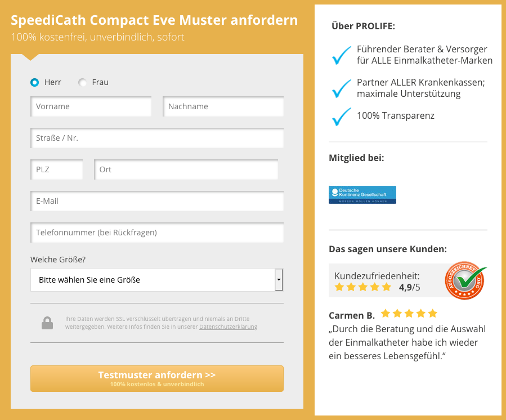This screenshot has height=420, width=506.
Task: Open the size selection dropdown
Action: 157,280
